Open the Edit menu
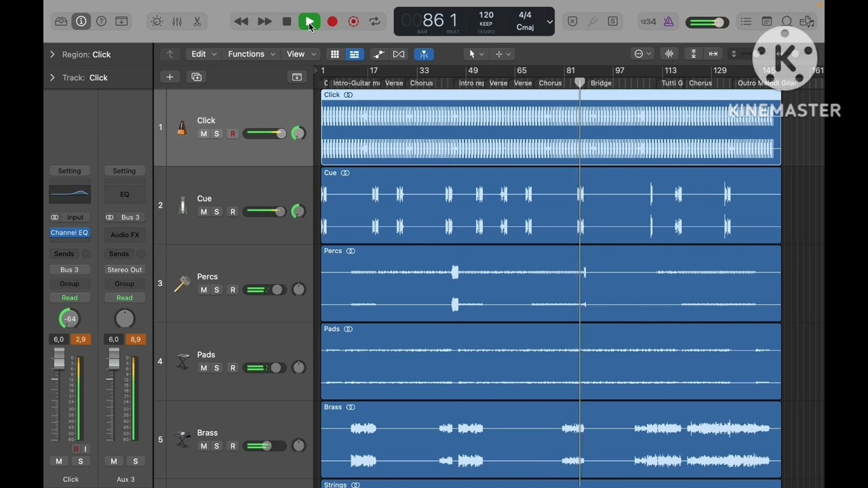Image resolution: width=868 pixels, height=488 pixels. click(203, 54)
